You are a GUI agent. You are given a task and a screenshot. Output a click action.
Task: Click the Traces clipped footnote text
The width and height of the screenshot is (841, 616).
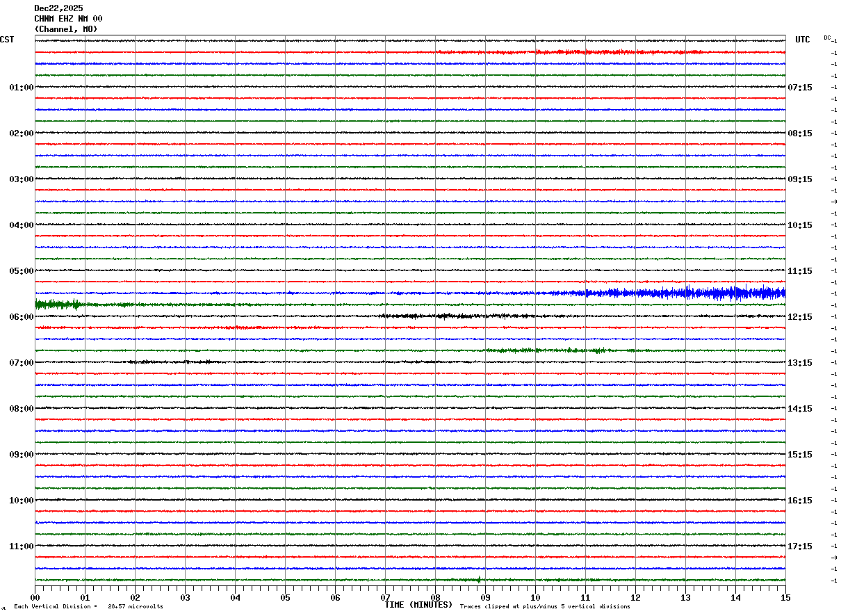(x=545, y=606)
